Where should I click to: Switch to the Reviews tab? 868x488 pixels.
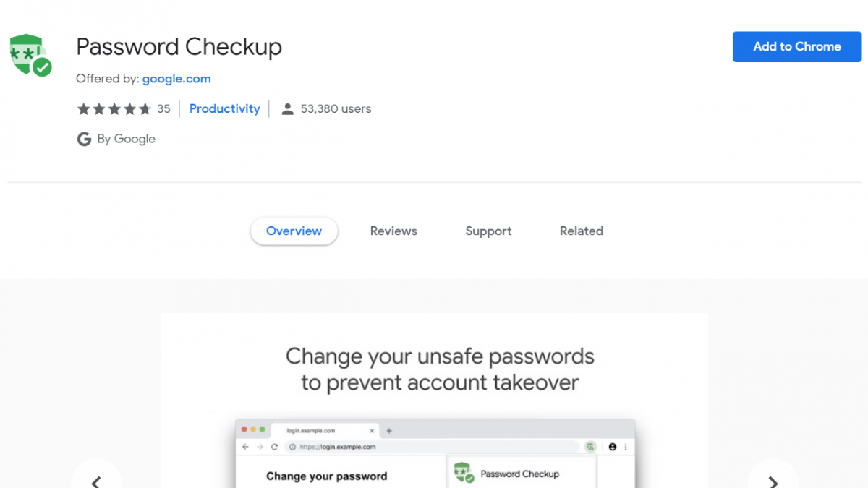click(x=393, y=231)
